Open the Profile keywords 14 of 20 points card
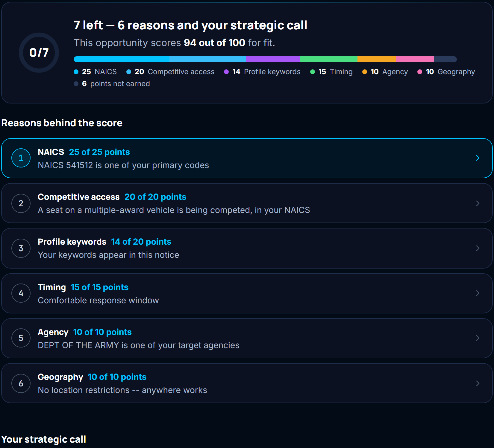Viewport: 494px width, 448px height. 247,248
